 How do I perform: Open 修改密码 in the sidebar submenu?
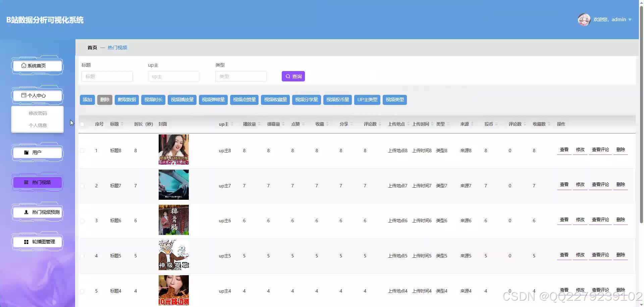(x=38, y=113)
